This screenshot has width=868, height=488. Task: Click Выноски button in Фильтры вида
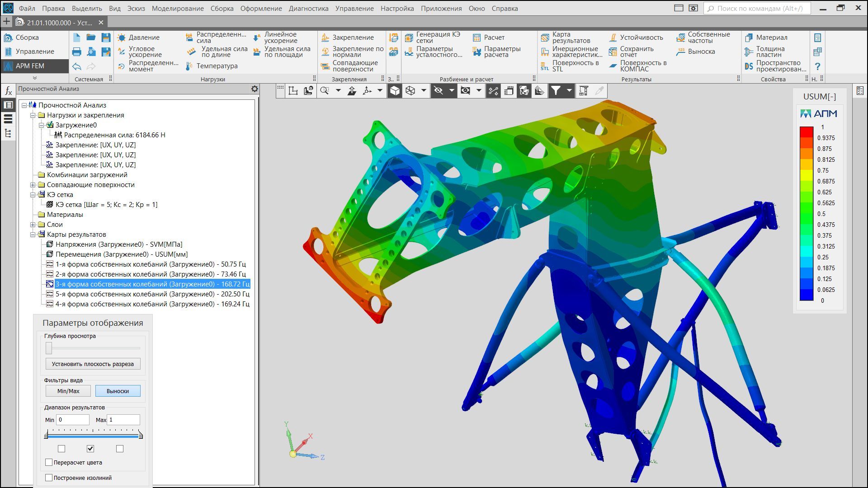click(x=118, y=391)
